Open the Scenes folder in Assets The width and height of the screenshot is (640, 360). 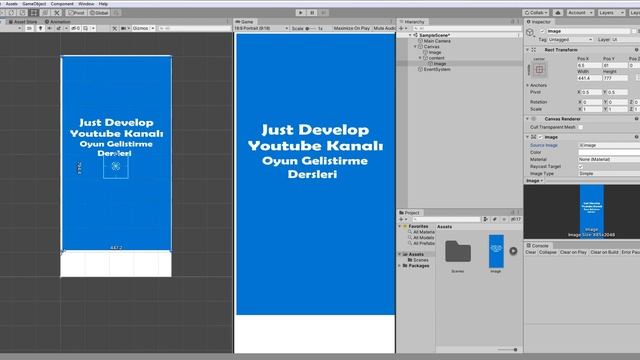click(x=458, y=251)
